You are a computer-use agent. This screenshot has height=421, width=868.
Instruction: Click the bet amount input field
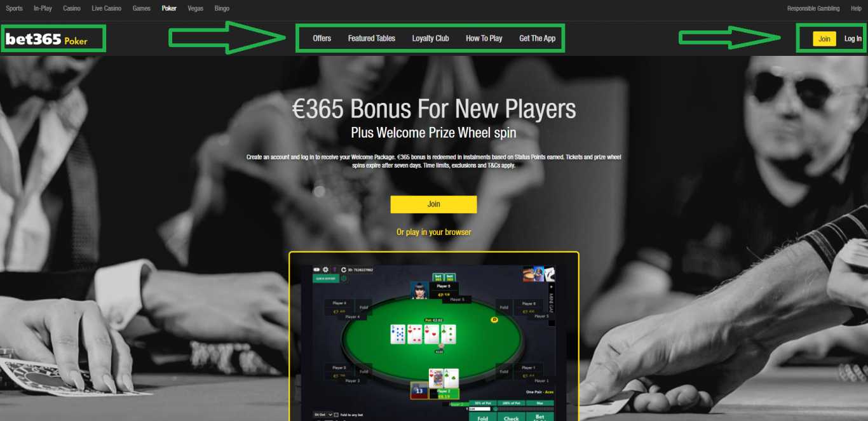point(480,409)
